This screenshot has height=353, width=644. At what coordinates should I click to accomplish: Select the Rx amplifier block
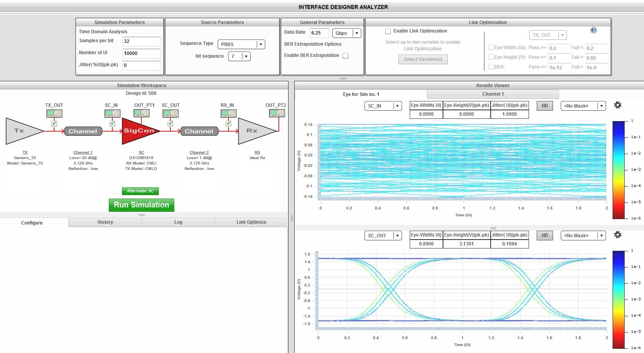(x=257, y=131)
